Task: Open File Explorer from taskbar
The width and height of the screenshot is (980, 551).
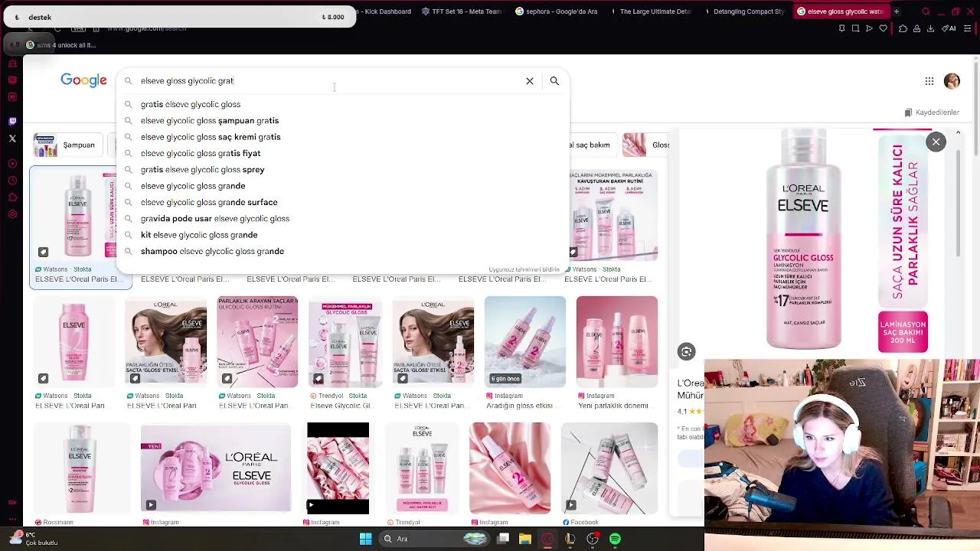Action: 525,539
